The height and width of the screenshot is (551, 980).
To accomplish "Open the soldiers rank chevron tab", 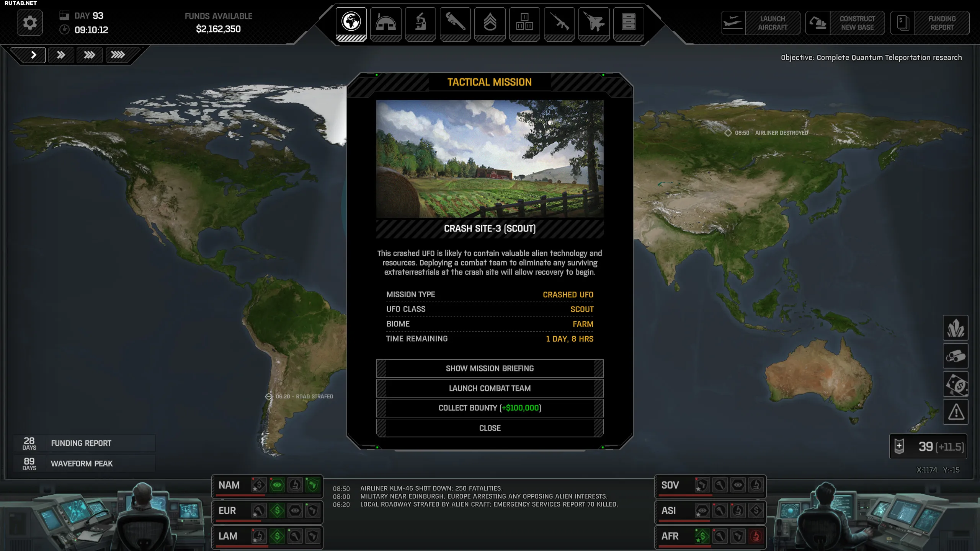I will tap(490, 22).
